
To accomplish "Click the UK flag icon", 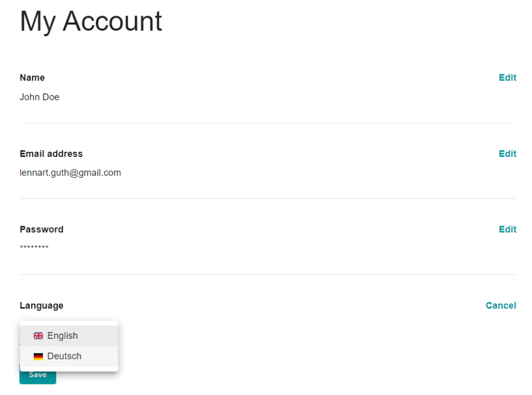I will tap(38, 336).
